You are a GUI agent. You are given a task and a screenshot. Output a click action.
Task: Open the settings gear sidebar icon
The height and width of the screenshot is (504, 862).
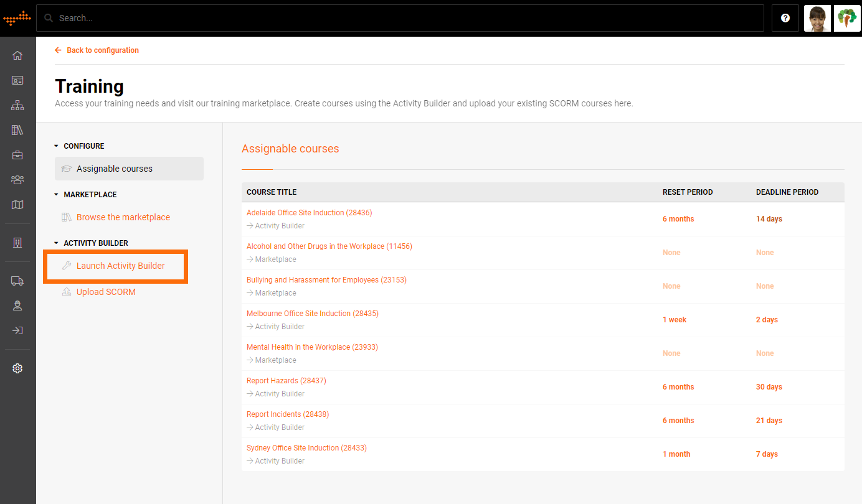tap(17, 368)
